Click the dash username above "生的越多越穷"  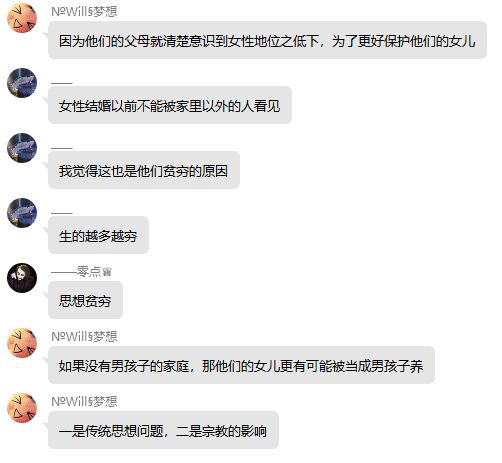[62, 213]
